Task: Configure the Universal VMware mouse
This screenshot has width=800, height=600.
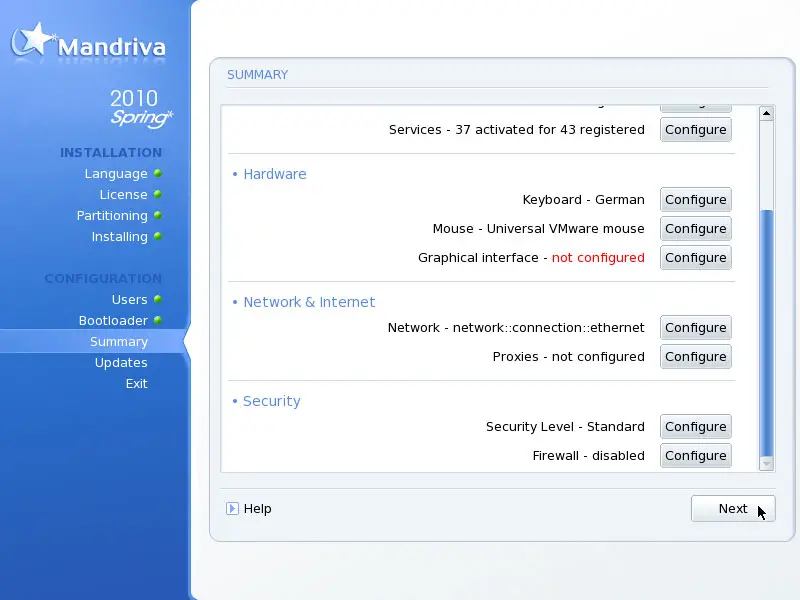Action: click(696, 229)
